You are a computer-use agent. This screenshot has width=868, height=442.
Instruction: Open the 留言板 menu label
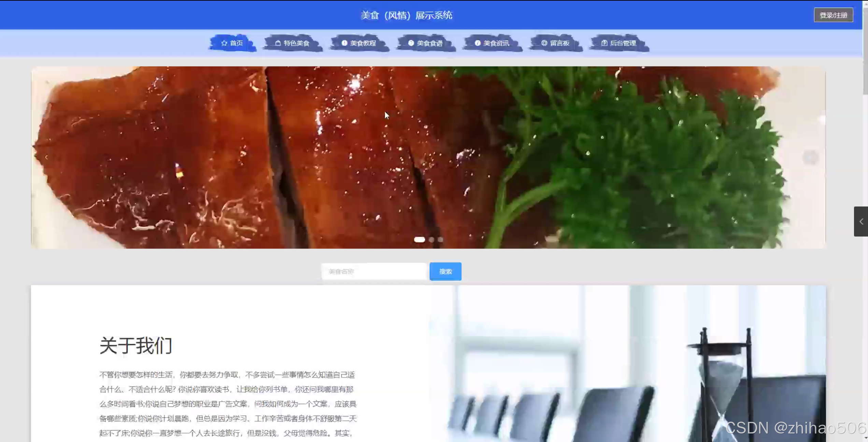pyautogui.click(x=559, y=43)
